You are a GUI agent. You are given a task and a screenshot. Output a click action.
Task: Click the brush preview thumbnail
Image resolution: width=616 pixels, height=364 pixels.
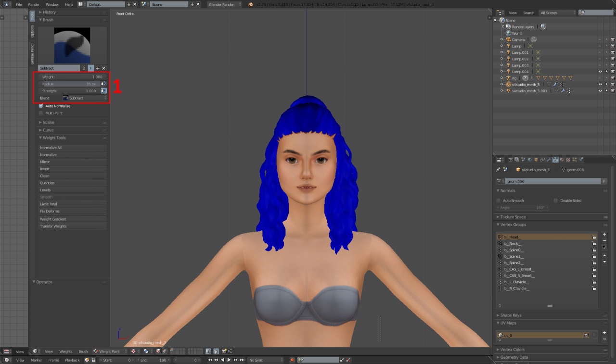click(72, 45)
